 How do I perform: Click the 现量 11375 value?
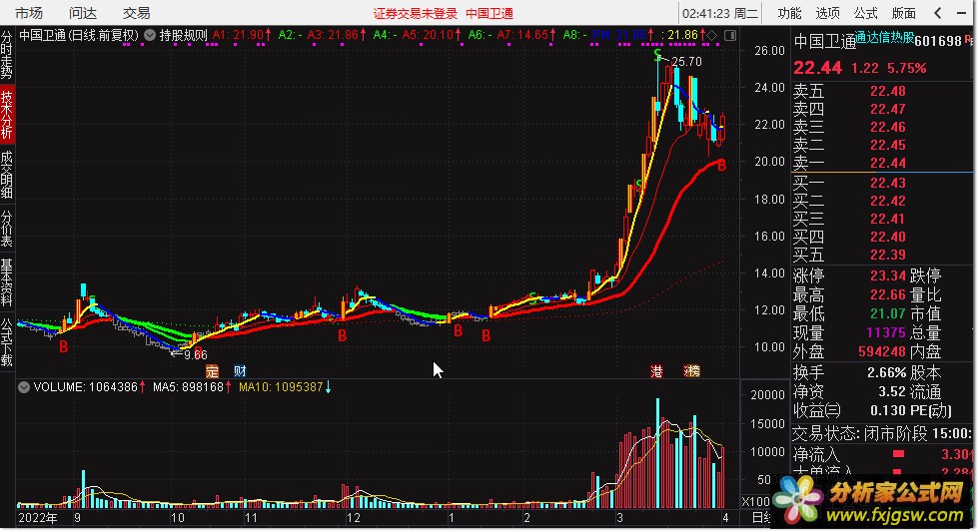[x=886, y=332]
